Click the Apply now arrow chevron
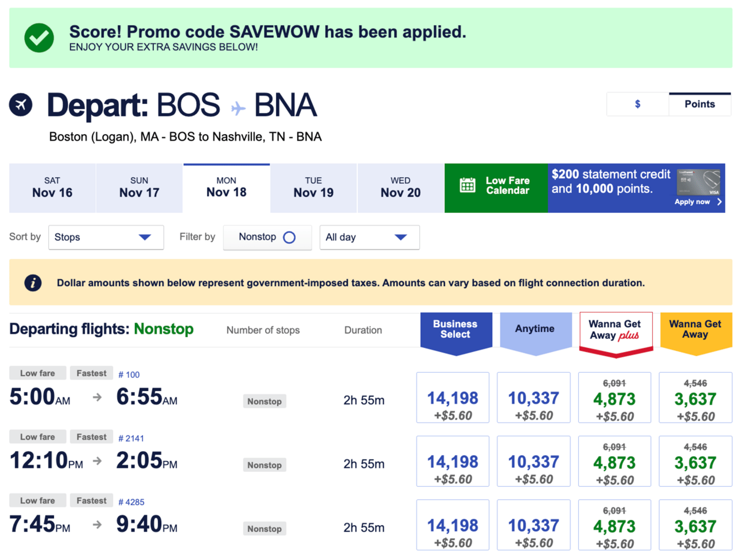741x560 pixels. pyautogui.click(x=719, y=202)
